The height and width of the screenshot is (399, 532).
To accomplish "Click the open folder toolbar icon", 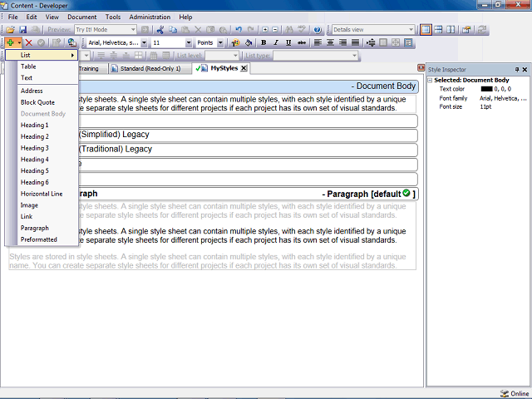I will point(10,30).
